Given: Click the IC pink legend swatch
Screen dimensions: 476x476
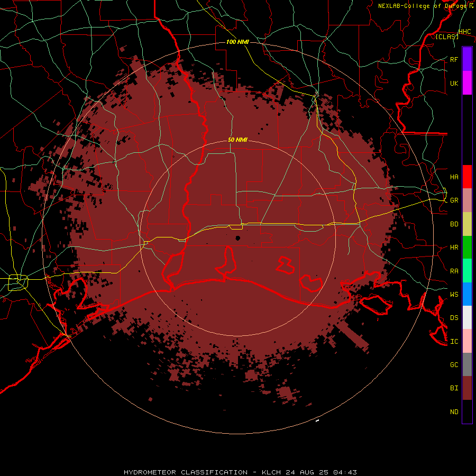Looking at the screenshot, I should 467,341.
